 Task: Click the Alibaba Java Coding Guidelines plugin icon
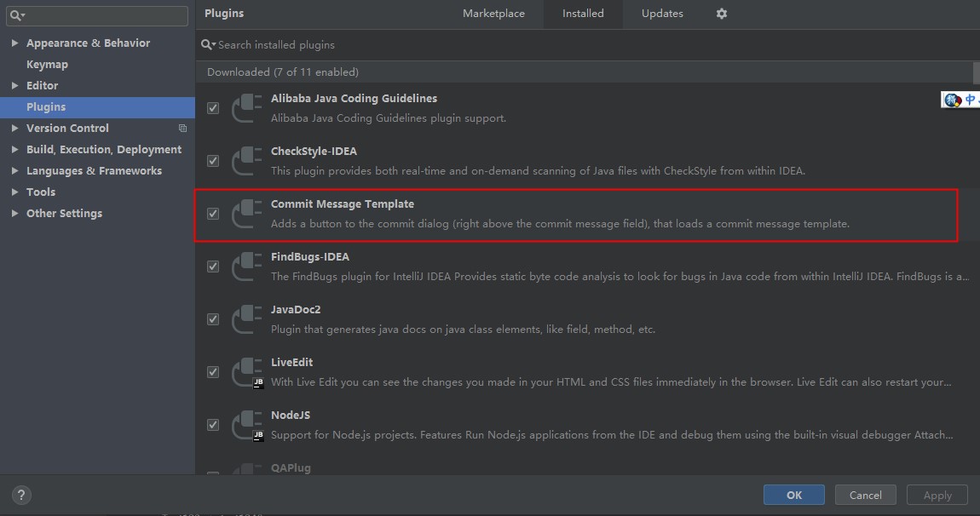pos(247,107)
